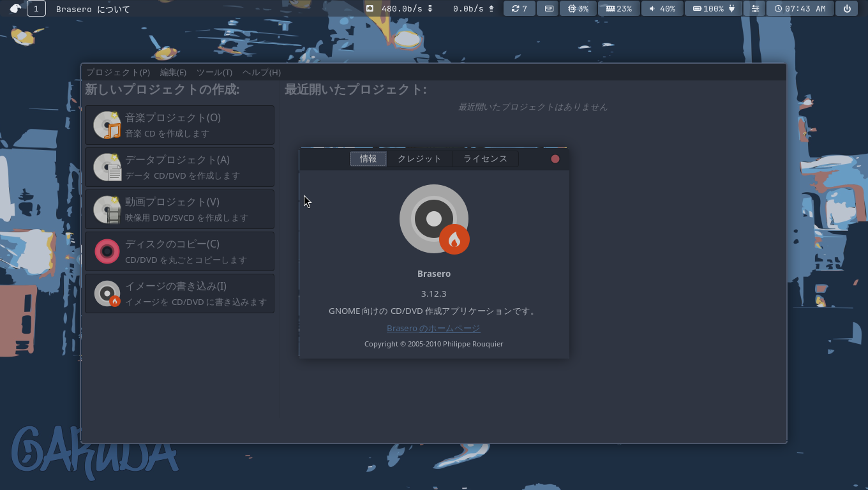Start a 動画プロジェクト(V)
This screenshot has height=490, width=868.
[x=179, y=209]
